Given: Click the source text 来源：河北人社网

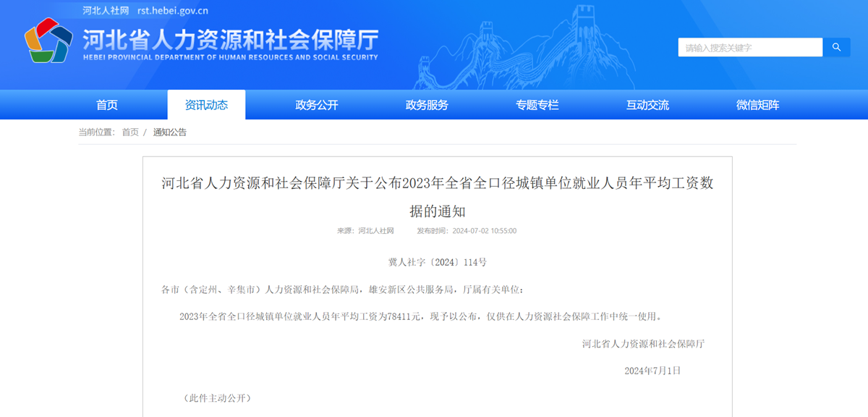Looking at the screenshot, I should 365,231.
